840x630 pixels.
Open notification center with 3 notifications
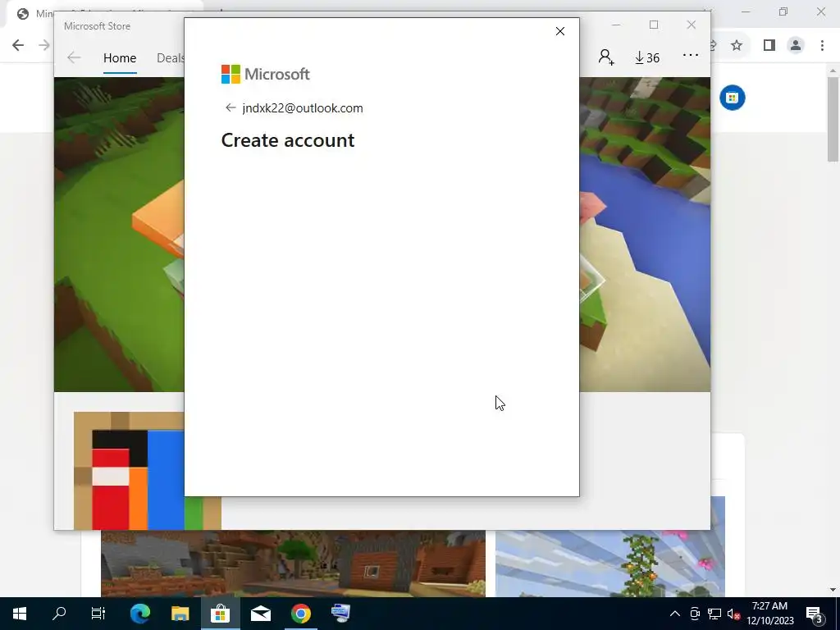coord(815,614)
